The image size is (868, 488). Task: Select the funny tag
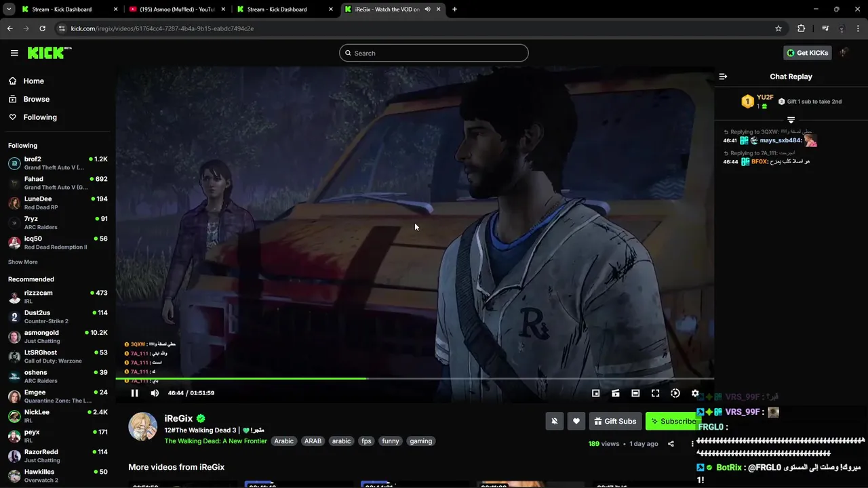pyautogui.click(x=391, y=441)
